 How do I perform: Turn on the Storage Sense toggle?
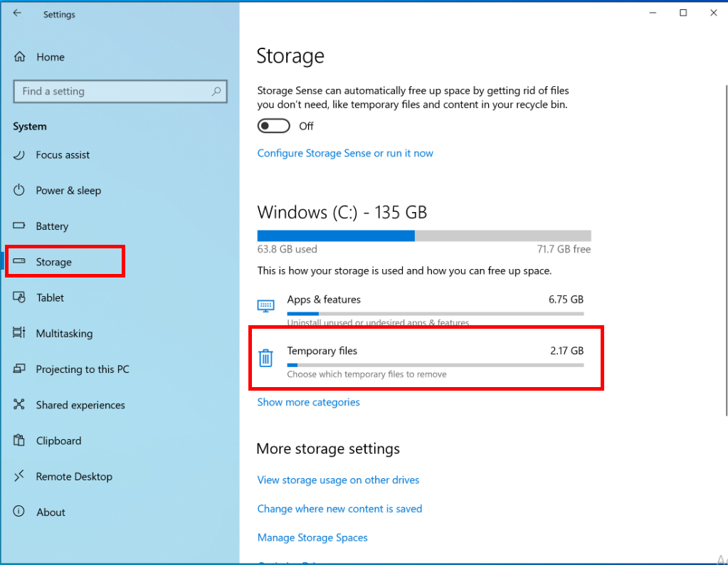(x=274, y=126)
